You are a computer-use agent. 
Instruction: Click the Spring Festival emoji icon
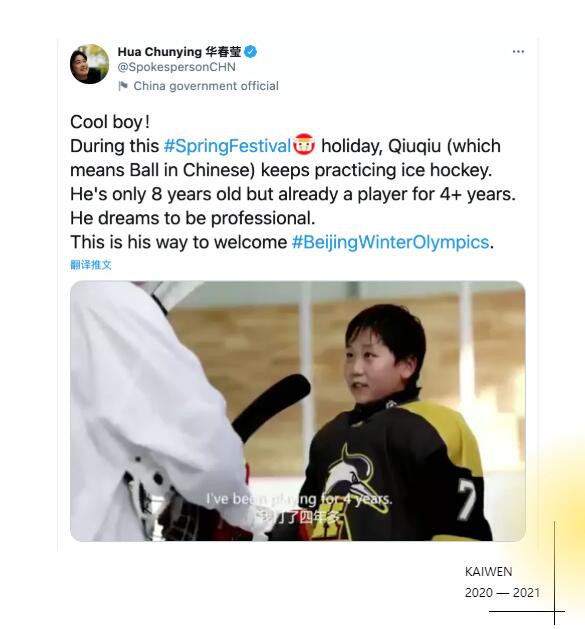[304, 145]
